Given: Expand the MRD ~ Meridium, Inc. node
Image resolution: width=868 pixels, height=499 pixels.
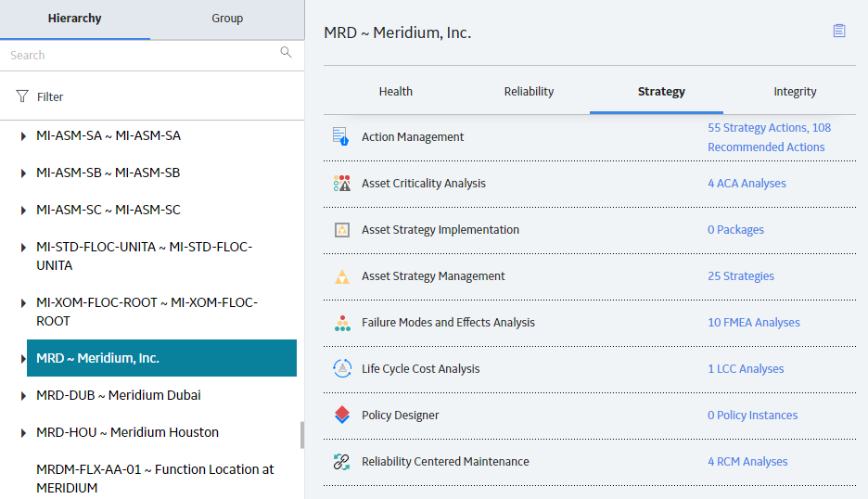Looking at the screenshot, I should click(x=22, y=359).
